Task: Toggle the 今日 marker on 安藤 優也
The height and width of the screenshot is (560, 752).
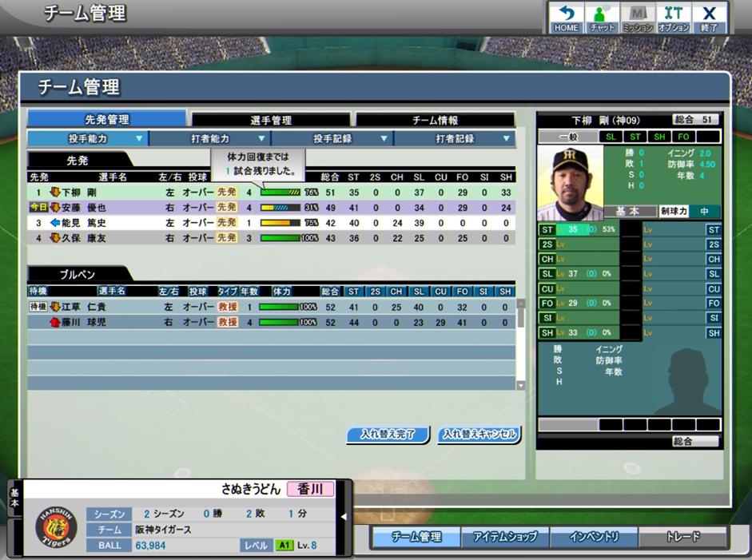Action: pyautogui.click(x=38, y=208)
